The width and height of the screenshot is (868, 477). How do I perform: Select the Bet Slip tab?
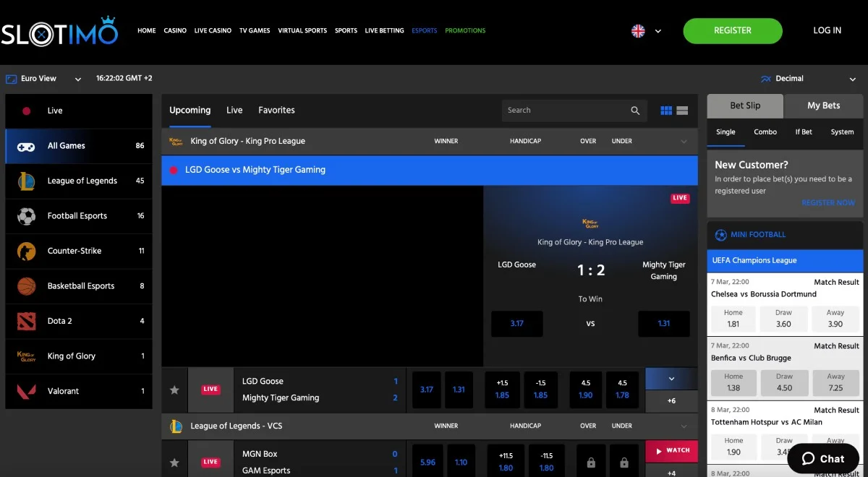(x=745, y=106)
